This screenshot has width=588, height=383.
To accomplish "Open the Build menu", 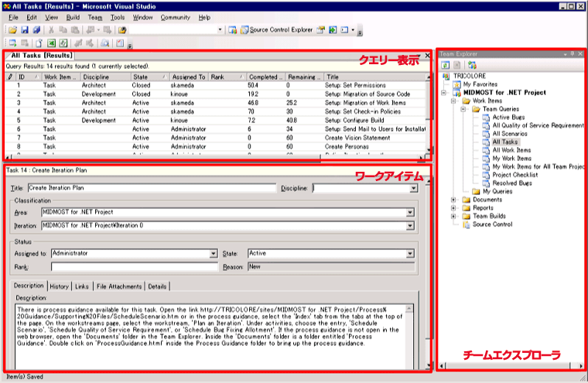I will pos(73,17).
